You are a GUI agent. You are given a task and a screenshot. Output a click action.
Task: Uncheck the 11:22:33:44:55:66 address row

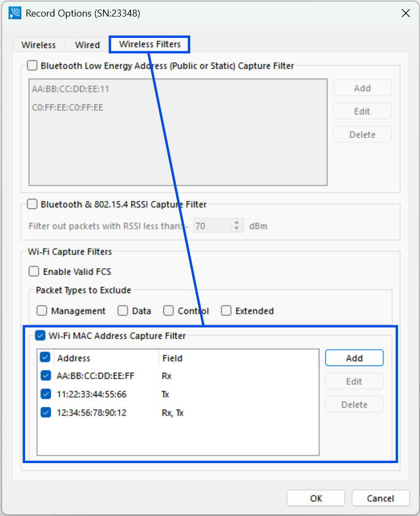[x=46, y=394]
